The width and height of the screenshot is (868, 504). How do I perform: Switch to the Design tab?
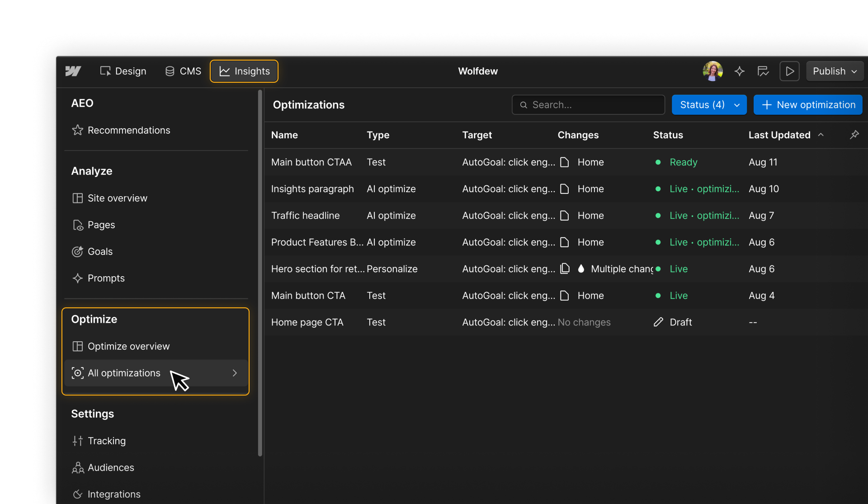click(123, 71)
